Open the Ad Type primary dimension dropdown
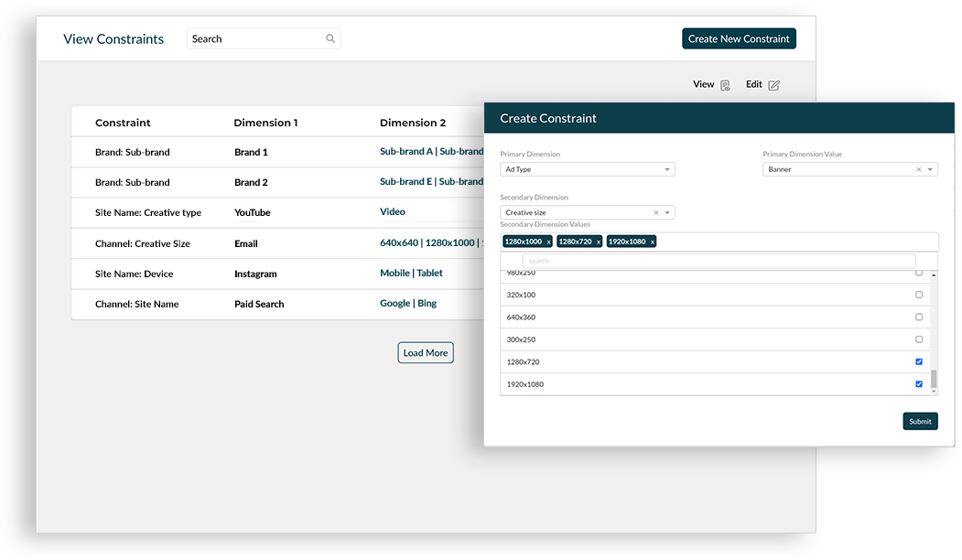962x560 pixels. [x=587, y=169]
